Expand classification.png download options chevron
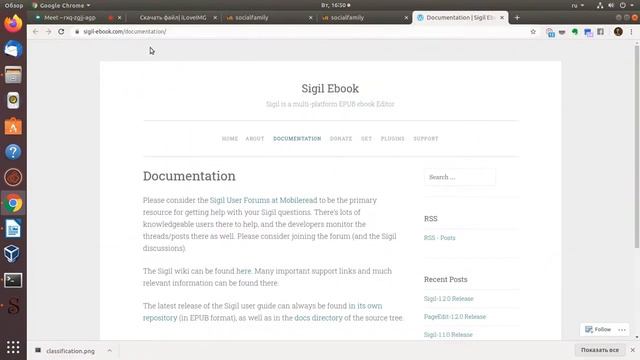 109,351
